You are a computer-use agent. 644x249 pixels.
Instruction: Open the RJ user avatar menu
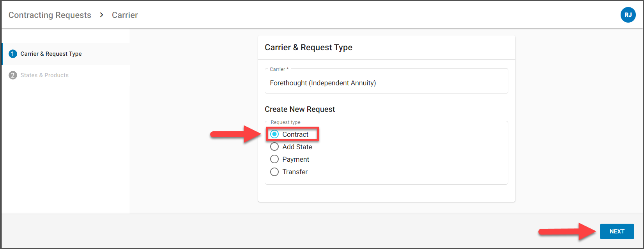628,15
